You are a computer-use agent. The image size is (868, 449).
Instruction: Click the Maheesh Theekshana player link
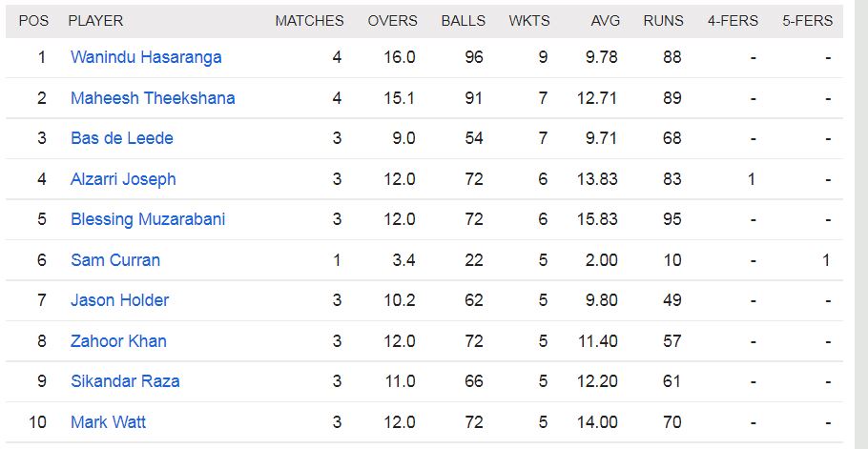[x=153, y=98]
